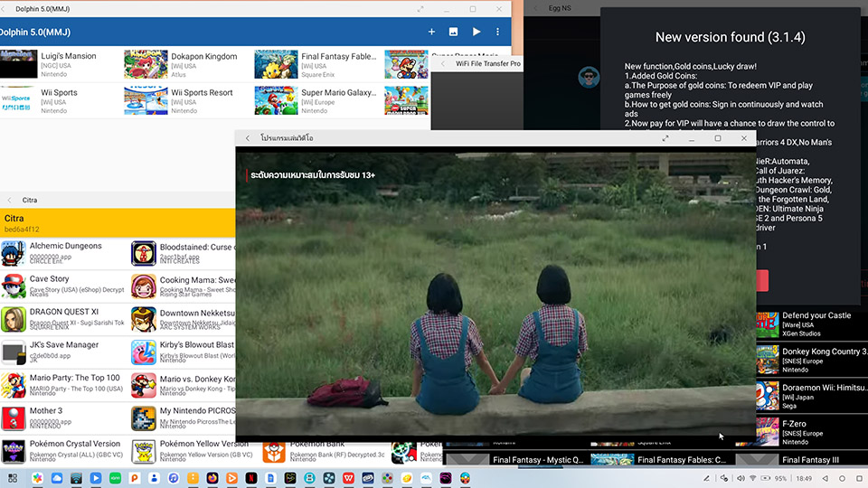Viewport: 868px width, 488px height.
Task: Select Final Fantasy III entry
Action: coord(802,459)
